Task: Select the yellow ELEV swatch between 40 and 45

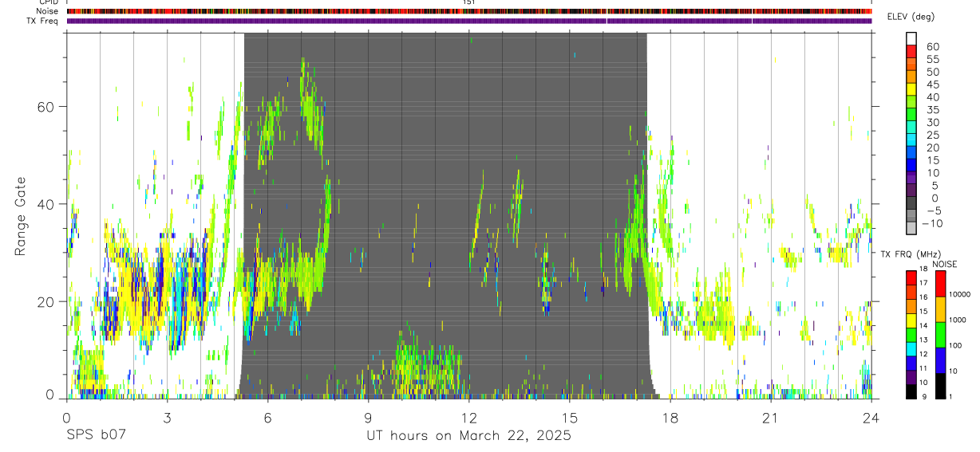Action: point(911,89)
